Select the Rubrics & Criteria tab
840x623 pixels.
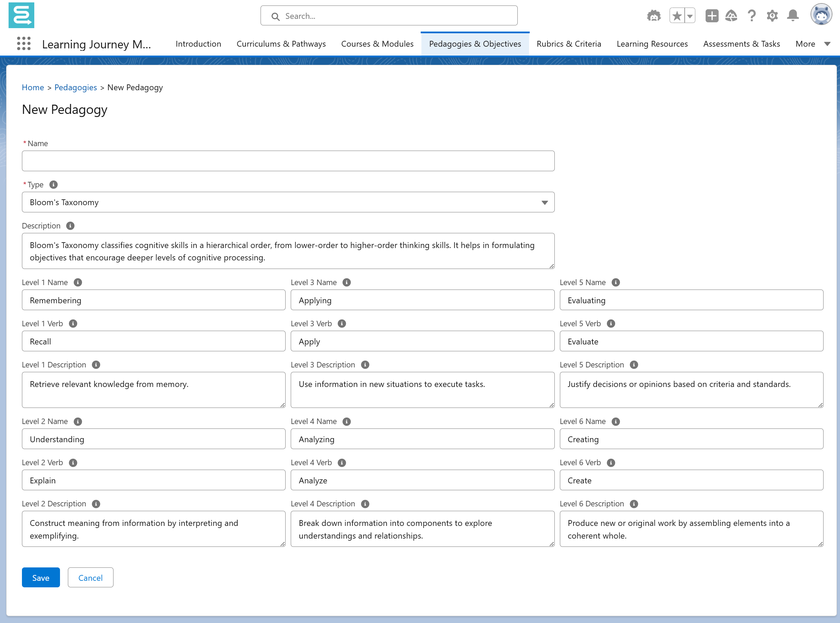click(569, 44)
